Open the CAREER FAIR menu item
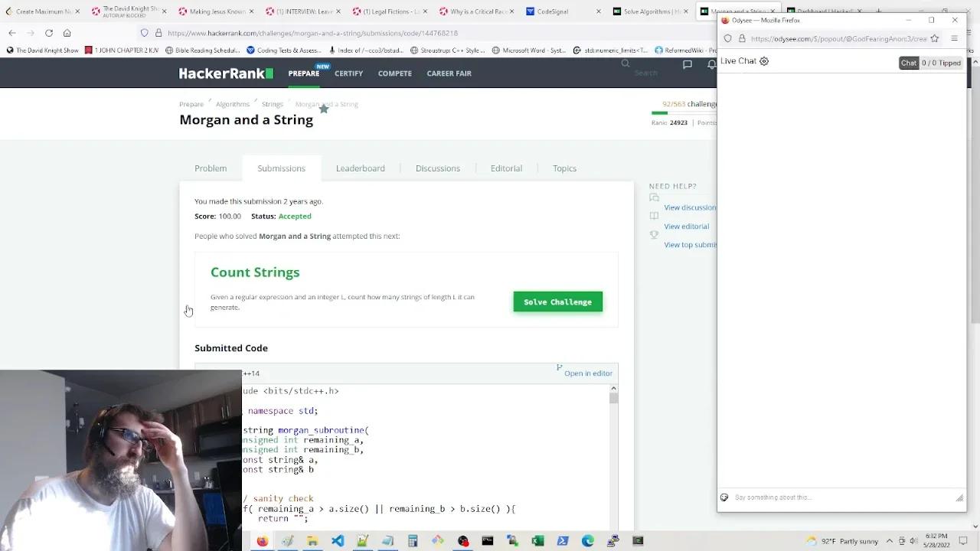This screenshot has height=551, width=980. click(x=449, y=73)
